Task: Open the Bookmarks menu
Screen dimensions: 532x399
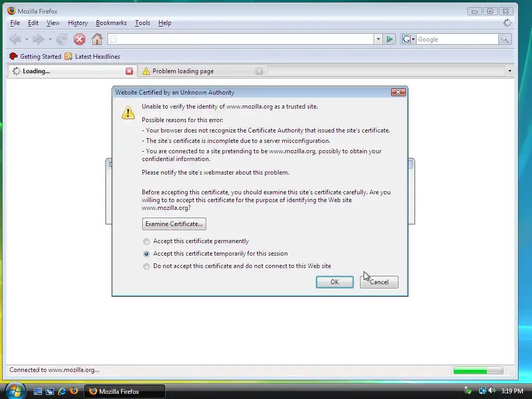Action: pos(111,23)
